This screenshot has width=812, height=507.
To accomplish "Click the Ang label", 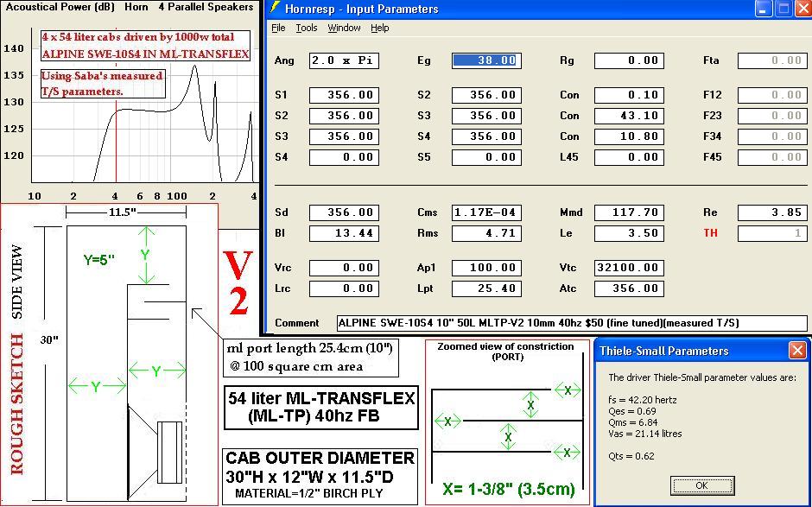I will (284, 60).
